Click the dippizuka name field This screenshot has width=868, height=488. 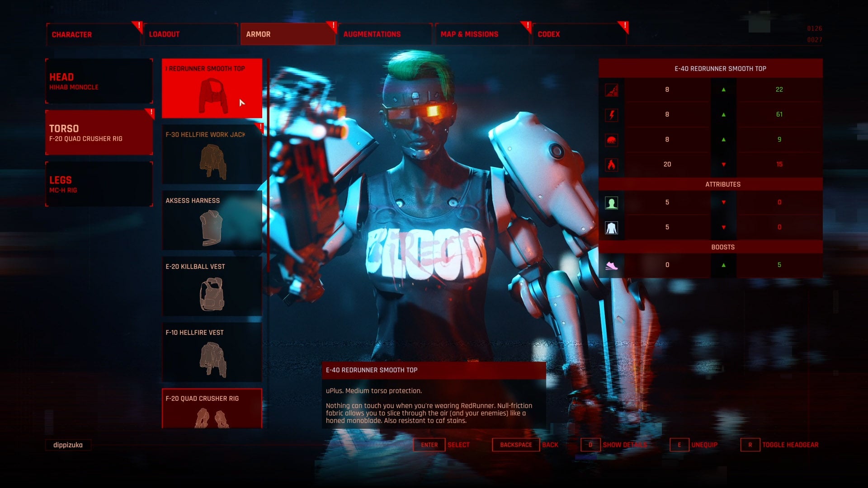[68, 445]
